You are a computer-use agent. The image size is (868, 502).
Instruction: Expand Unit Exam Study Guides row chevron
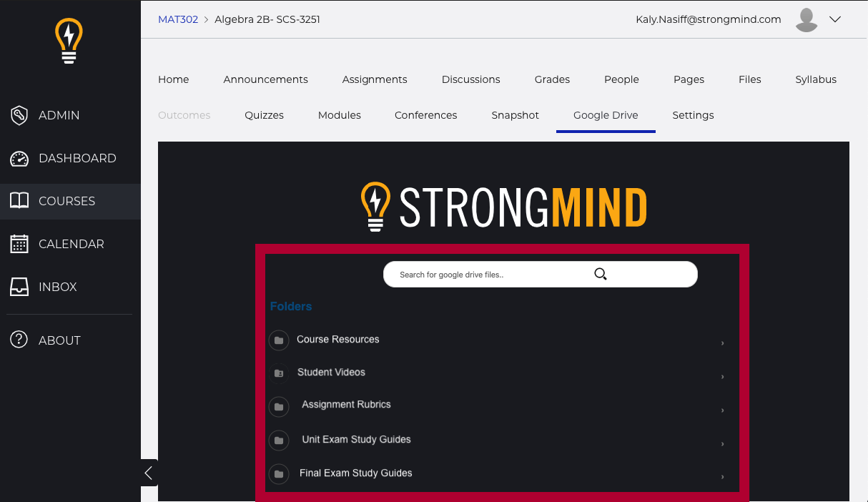click(722, 444)
